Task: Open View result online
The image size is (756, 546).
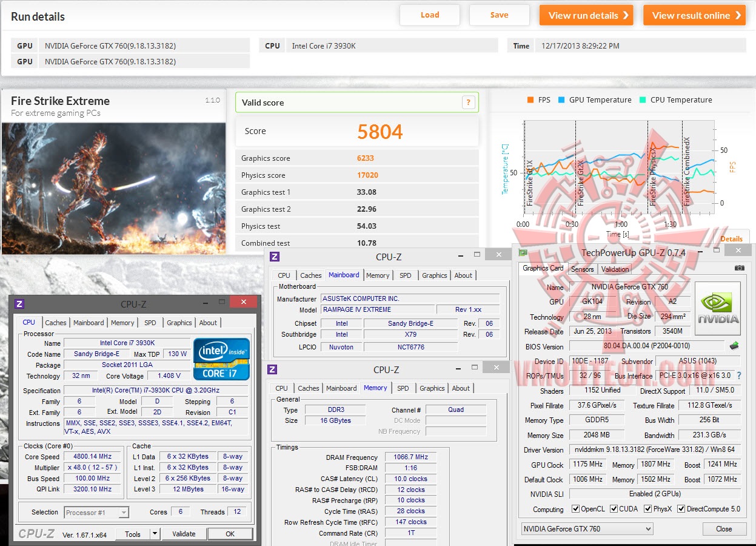Action: 694,15
